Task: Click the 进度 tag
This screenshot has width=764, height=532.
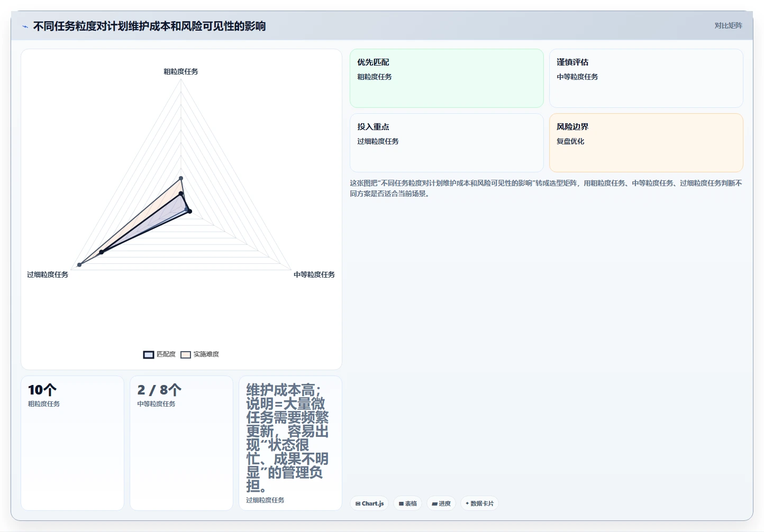Action: (441, 503)
